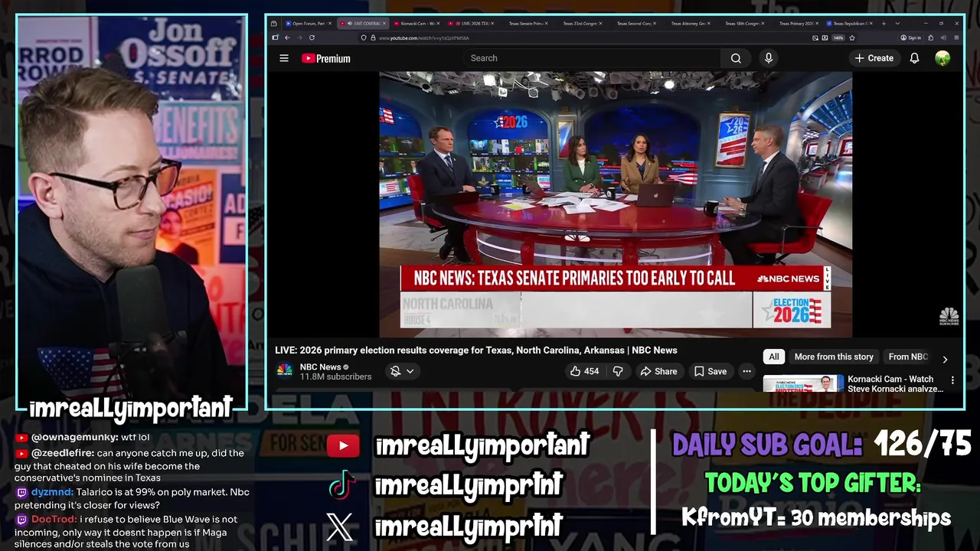980x551 pixels.
Task: Click the Create button
Action: pyautogui.click(x=874, y=58)
